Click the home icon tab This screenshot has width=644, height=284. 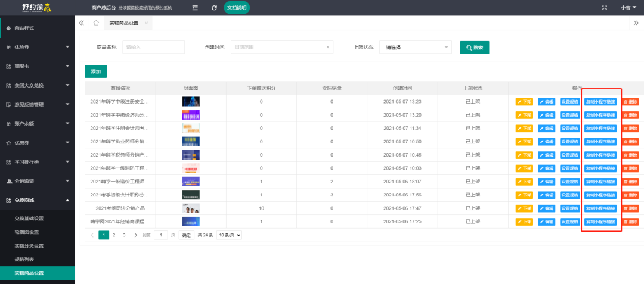(x=96, y=23)
